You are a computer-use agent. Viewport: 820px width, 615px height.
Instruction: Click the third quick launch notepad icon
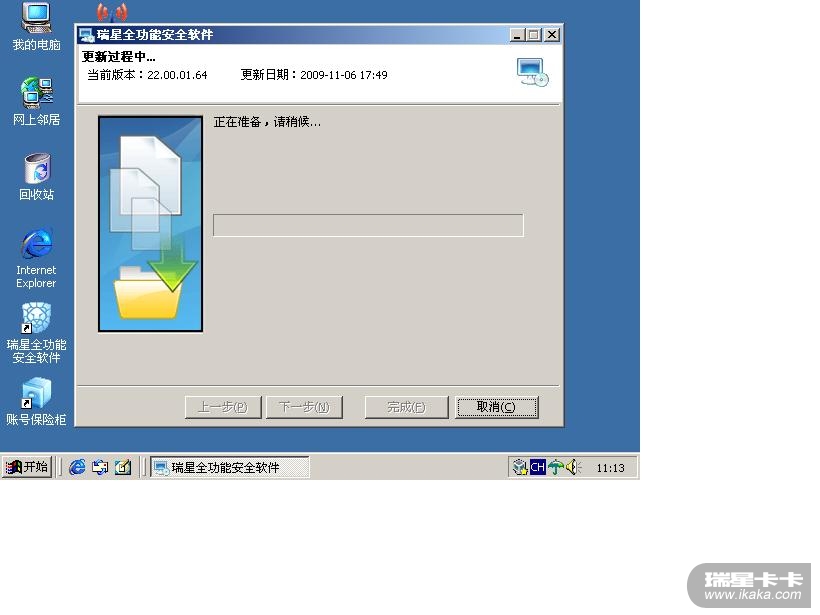click(123, 467)
